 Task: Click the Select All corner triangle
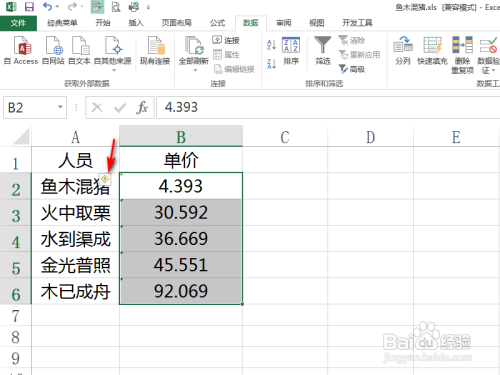pyautogui.click(x=21, y=137)
